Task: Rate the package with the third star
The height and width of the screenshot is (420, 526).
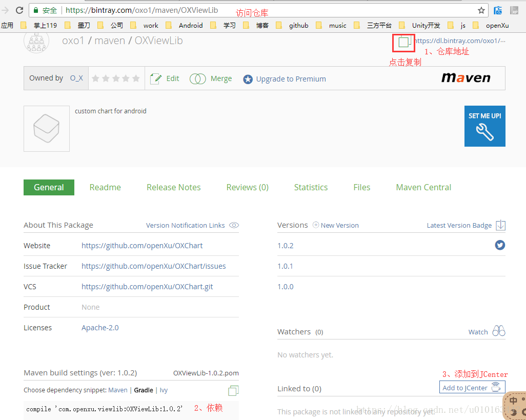Action: coord(116,78)
